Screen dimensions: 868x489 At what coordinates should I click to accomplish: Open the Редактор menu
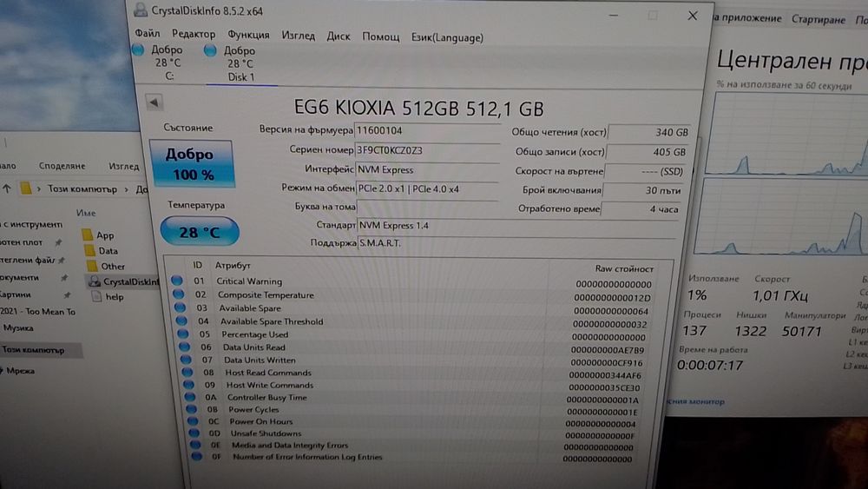click(x=194, y=35)
